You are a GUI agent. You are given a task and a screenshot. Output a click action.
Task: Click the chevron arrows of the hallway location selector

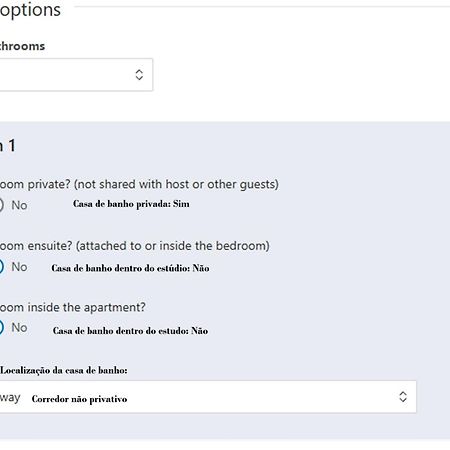click(x=403, y=397)
